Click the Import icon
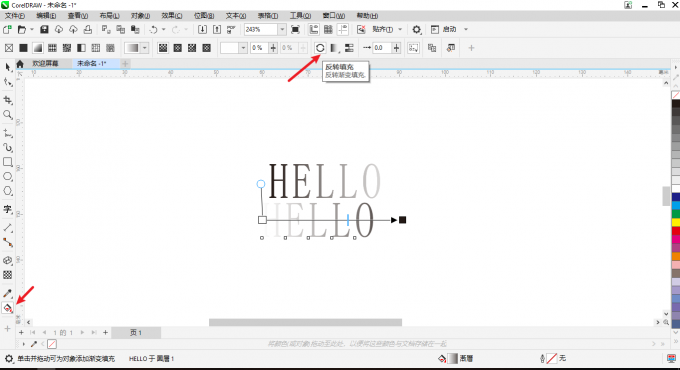 (x=203, y=29)
